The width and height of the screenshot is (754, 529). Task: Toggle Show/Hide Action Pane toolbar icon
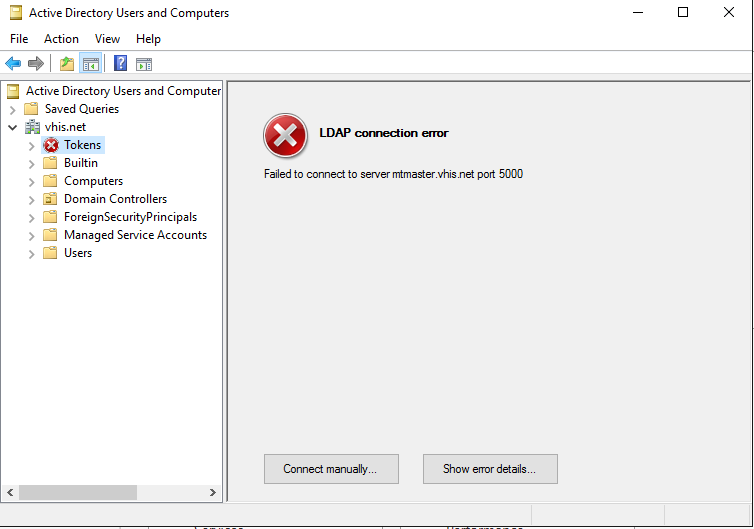pyautogui.click(x=144, y=64)
